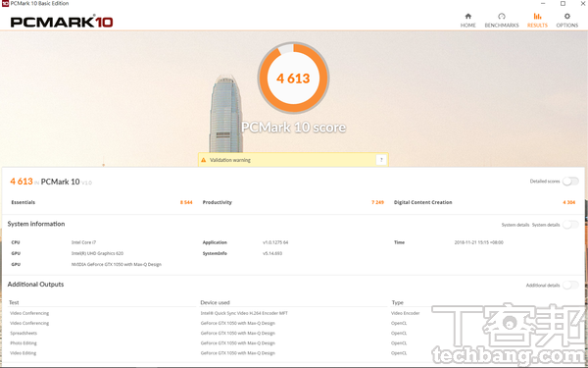Select the Time value 2018-11-21 15:15
The height and width of the screenshot is (368, 588).
pos(479,242)
